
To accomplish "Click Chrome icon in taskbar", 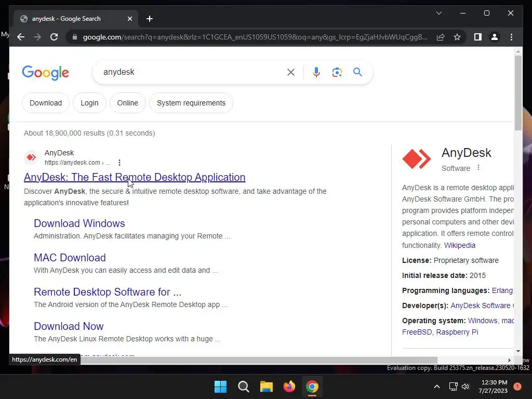I will (312, 387).
